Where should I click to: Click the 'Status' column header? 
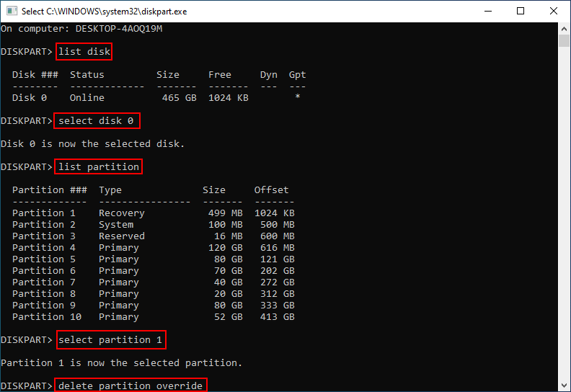click(87, 75)
